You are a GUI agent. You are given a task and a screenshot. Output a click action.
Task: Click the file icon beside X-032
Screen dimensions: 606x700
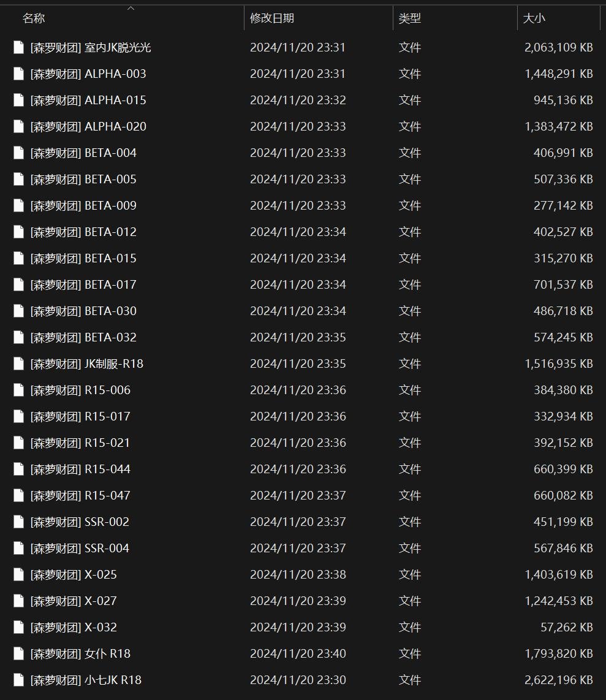(x=19, y=627)
